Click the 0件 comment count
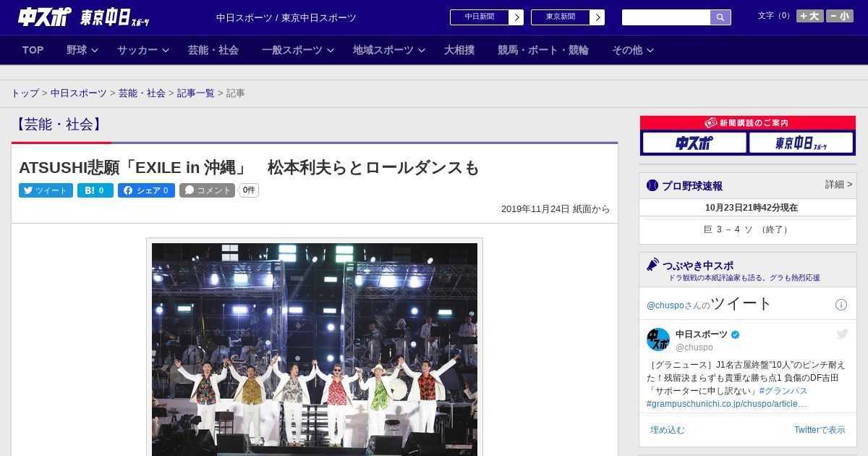 (x=249, y=190)
